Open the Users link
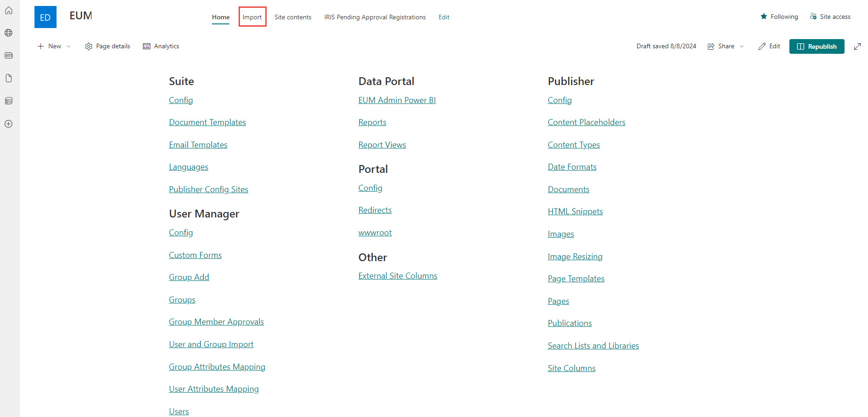This screenshot has height=417, width=868. point(179,411)
